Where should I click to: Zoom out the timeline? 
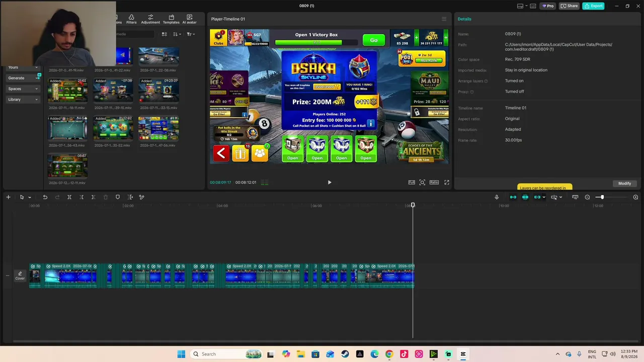click(587, 197)
